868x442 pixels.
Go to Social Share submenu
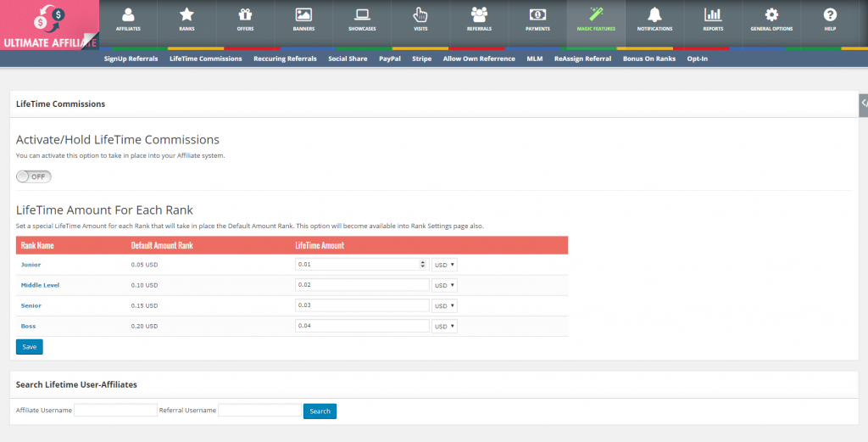point(348,59)
